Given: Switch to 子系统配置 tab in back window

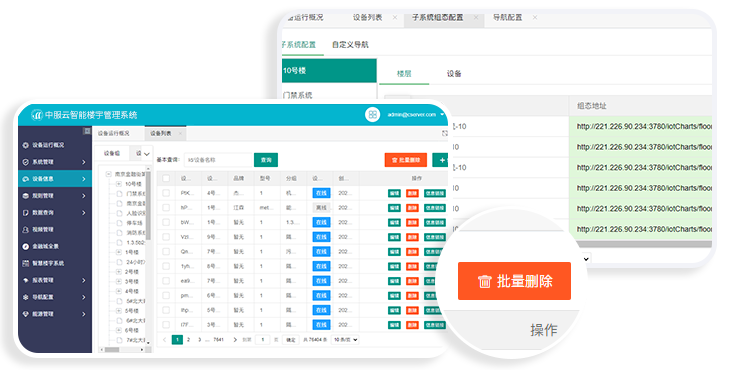Looking at the screenshot, I should (x=299, y=45).
